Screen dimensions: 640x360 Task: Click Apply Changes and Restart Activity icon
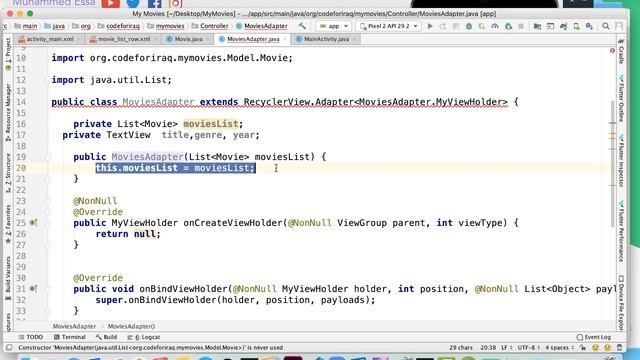click(443, 26)
